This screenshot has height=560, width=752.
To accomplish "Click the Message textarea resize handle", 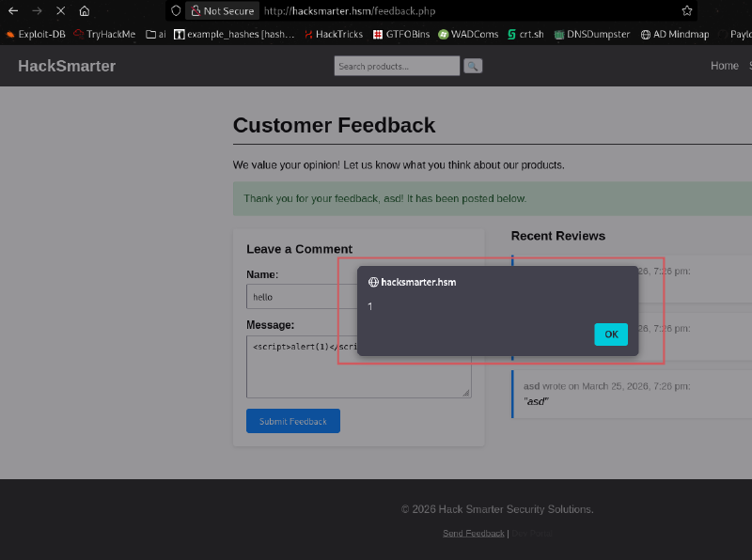I will pyautogui.click(x=465, y=393).
